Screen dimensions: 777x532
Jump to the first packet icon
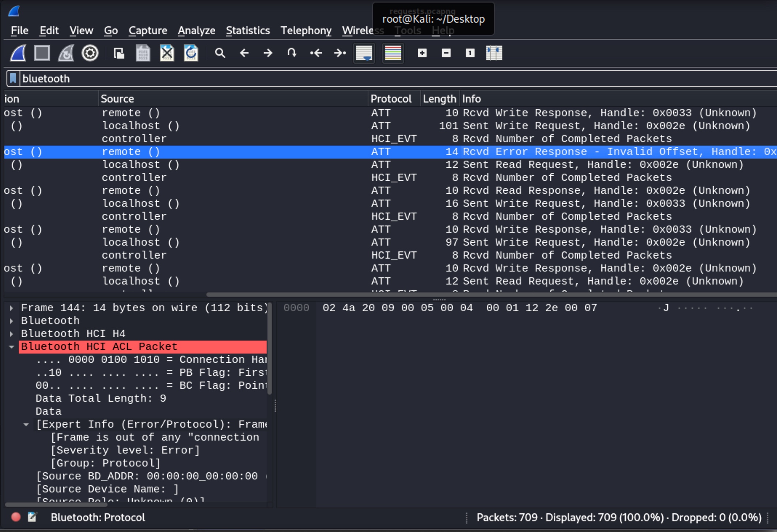click(x=316, y=53)
